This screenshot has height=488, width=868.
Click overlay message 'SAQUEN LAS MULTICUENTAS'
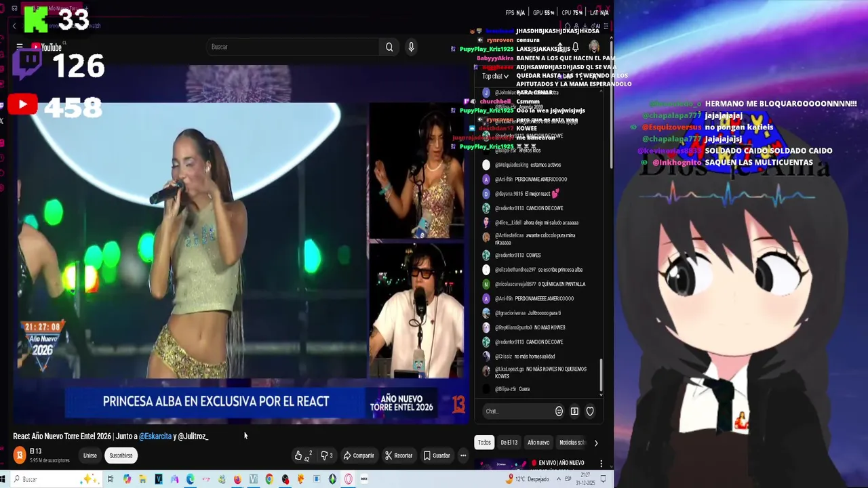(759, 163)
